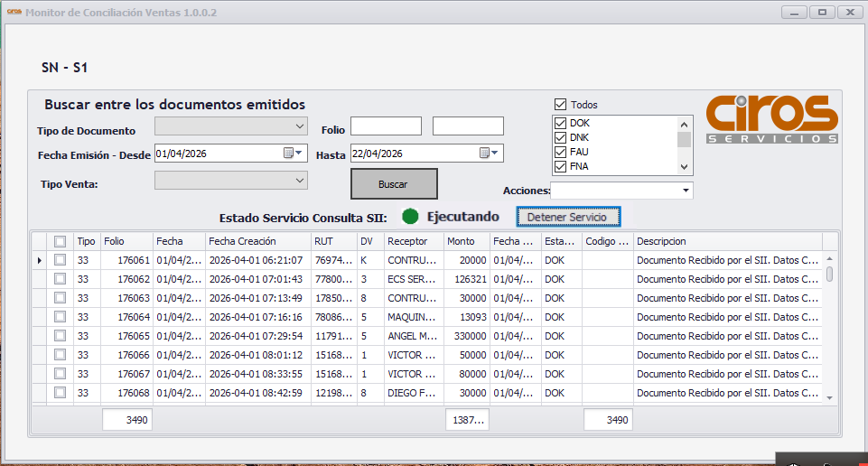
Task: Check the box for folio 176064 row
Action: [x=60, y=317]
